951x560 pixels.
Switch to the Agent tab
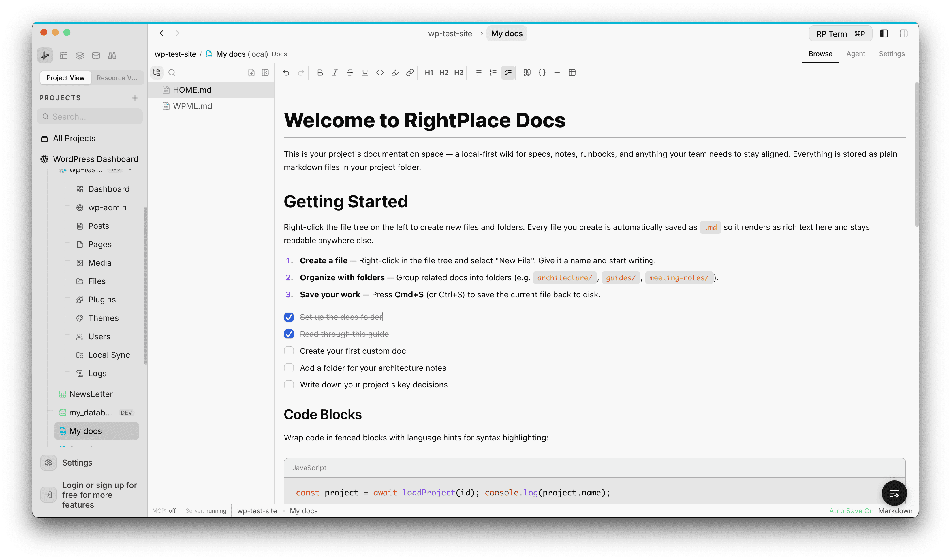pyautogui.click(x=856, y=54)
